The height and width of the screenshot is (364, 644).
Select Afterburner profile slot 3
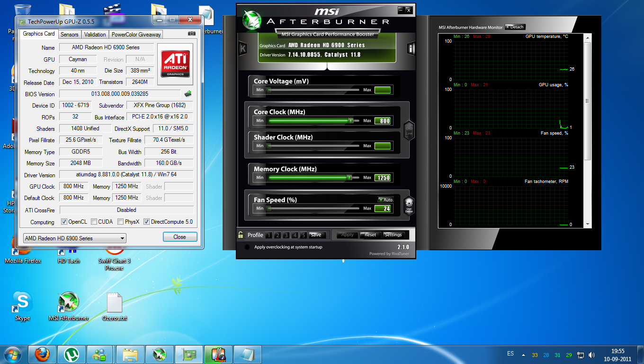(286, 235)
